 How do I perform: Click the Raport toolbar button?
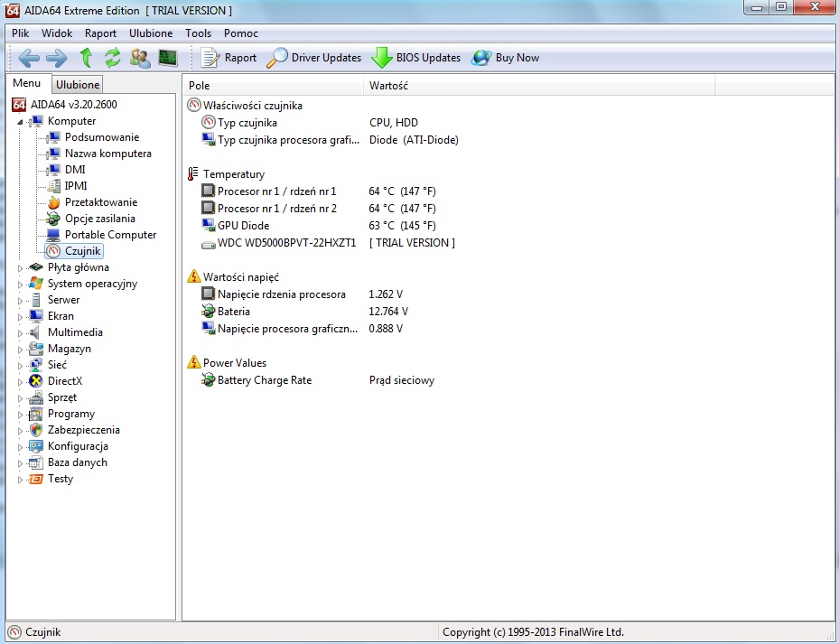(x=228, y=58)
